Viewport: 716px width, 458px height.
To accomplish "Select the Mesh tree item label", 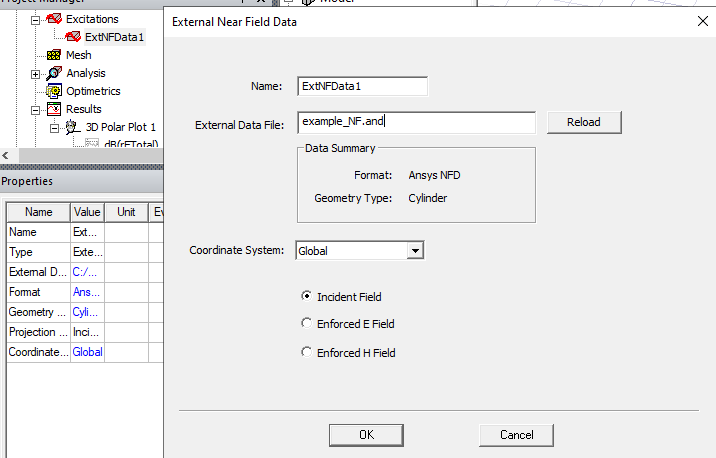I will [79, 55].
